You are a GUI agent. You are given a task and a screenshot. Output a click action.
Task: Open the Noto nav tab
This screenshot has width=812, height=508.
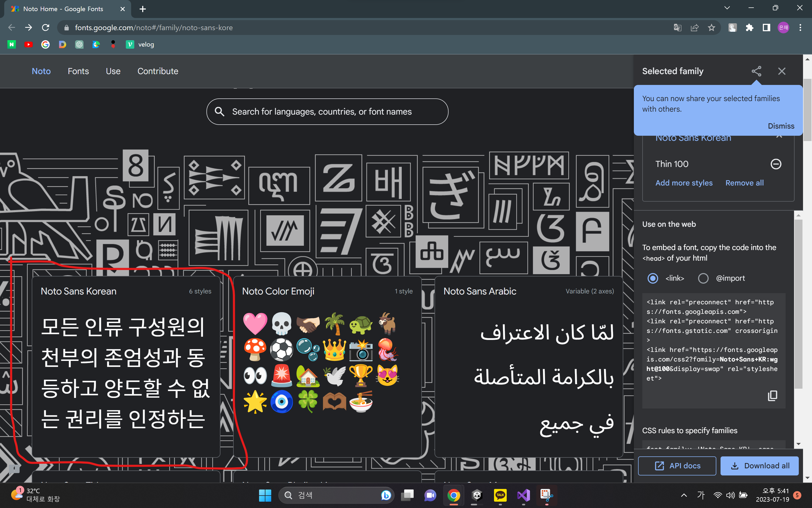tap(41, 71)
